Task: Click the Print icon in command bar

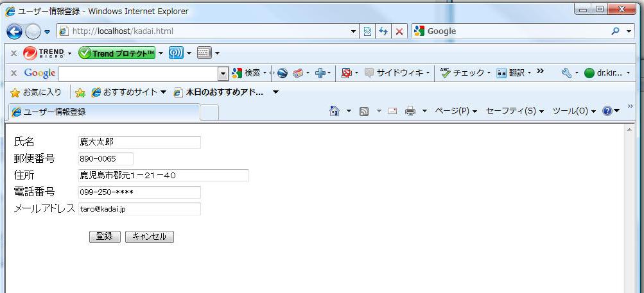Action: click(x=410, y=112)
